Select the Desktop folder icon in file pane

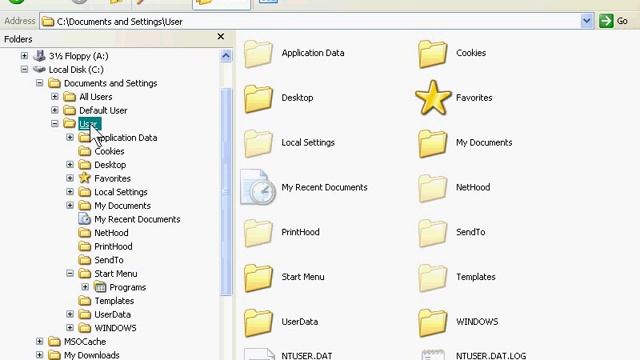258,98
